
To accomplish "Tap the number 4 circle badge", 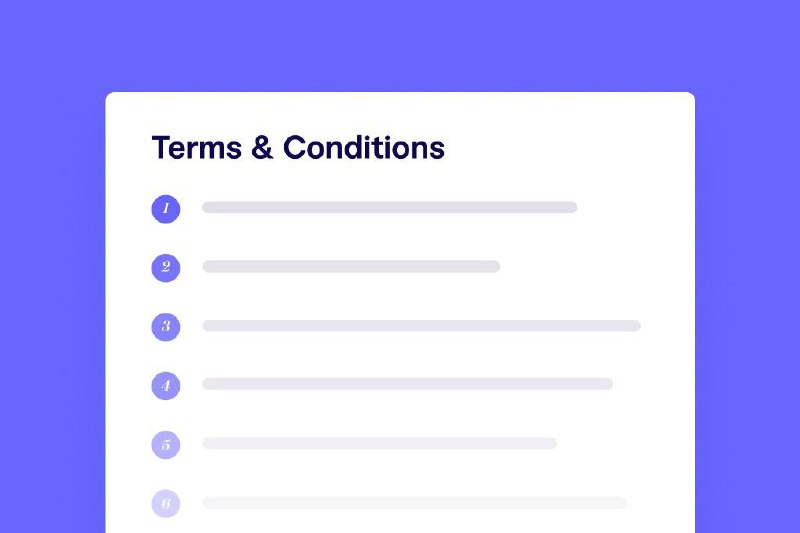I will click(x=166, y=386).
